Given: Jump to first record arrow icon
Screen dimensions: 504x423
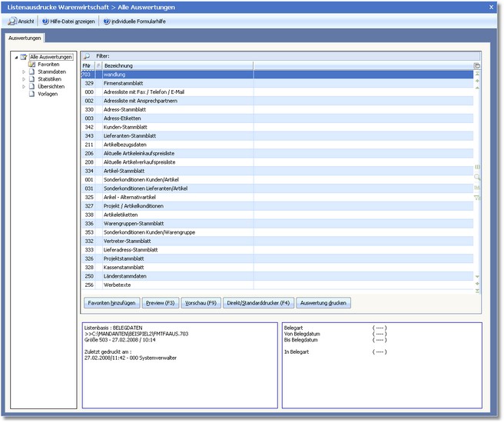Looking at the screenshot, I should click(477, 74).
